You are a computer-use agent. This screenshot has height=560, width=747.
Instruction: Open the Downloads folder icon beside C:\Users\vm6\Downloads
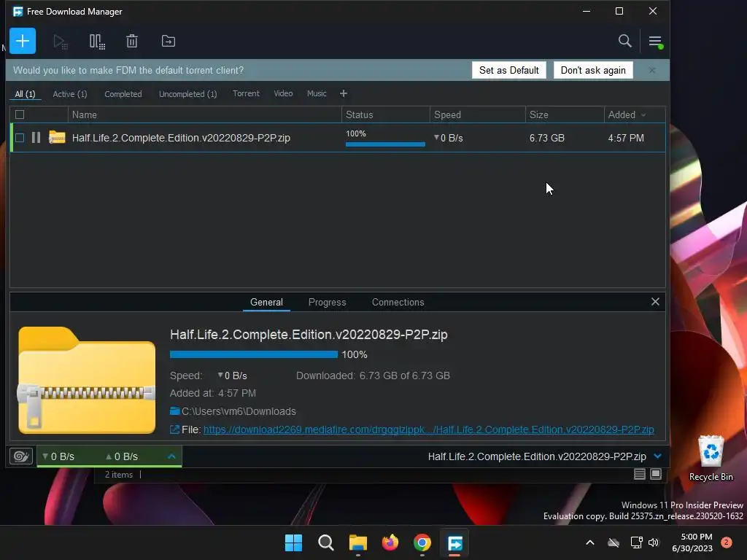(x=175, y=411)
